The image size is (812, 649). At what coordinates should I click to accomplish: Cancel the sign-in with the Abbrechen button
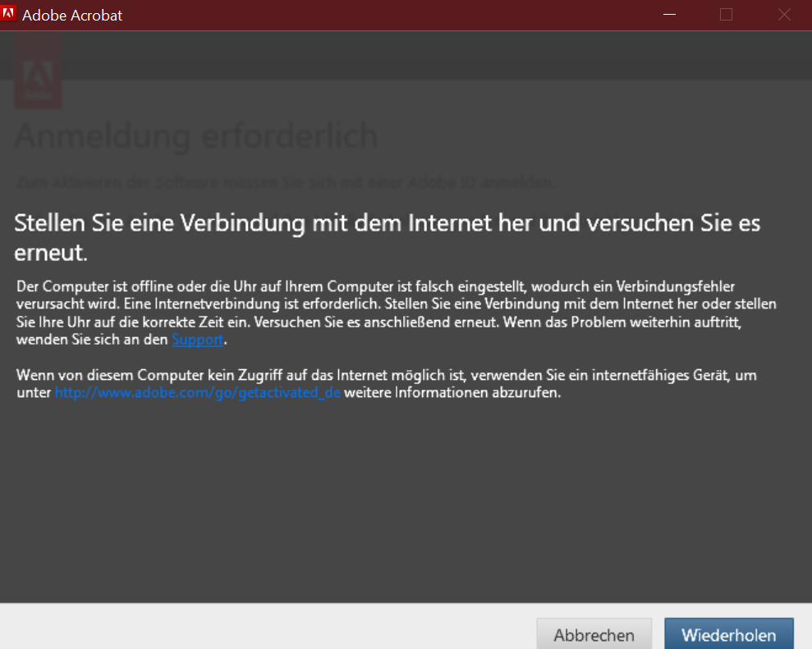[x=594, y=633]
